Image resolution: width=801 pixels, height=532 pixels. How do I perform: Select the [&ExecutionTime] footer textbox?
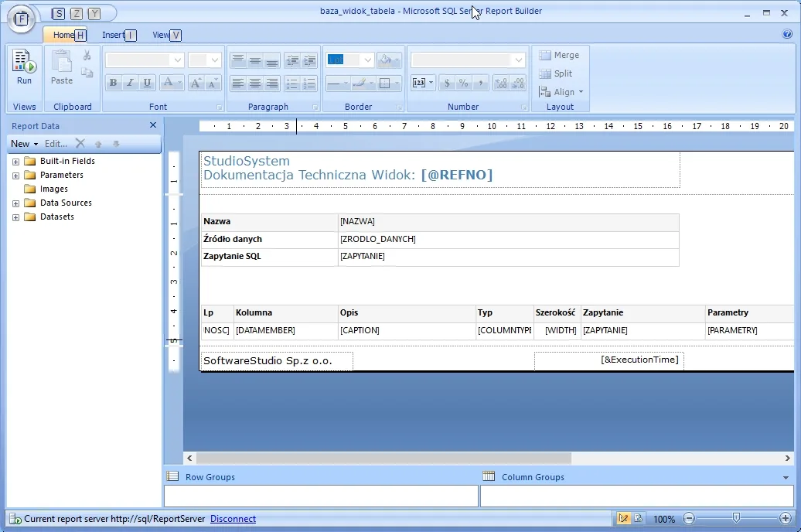point(609,360)
